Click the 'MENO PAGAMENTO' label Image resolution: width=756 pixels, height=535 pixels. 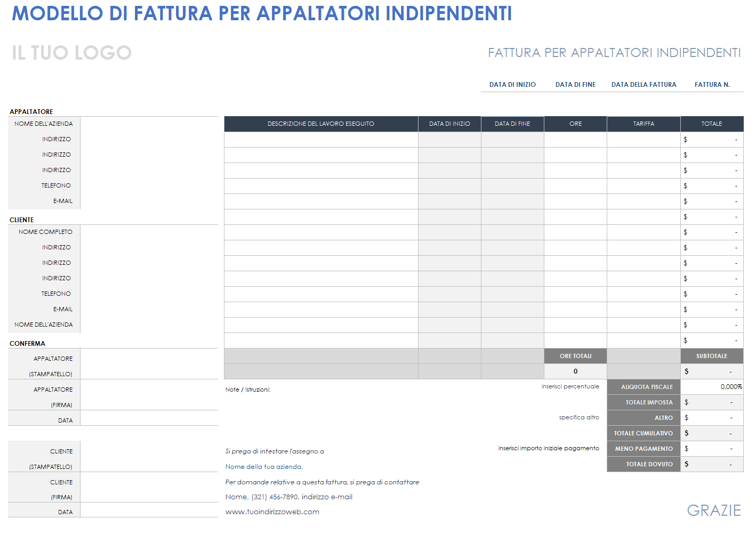click(x=644, y=449)
